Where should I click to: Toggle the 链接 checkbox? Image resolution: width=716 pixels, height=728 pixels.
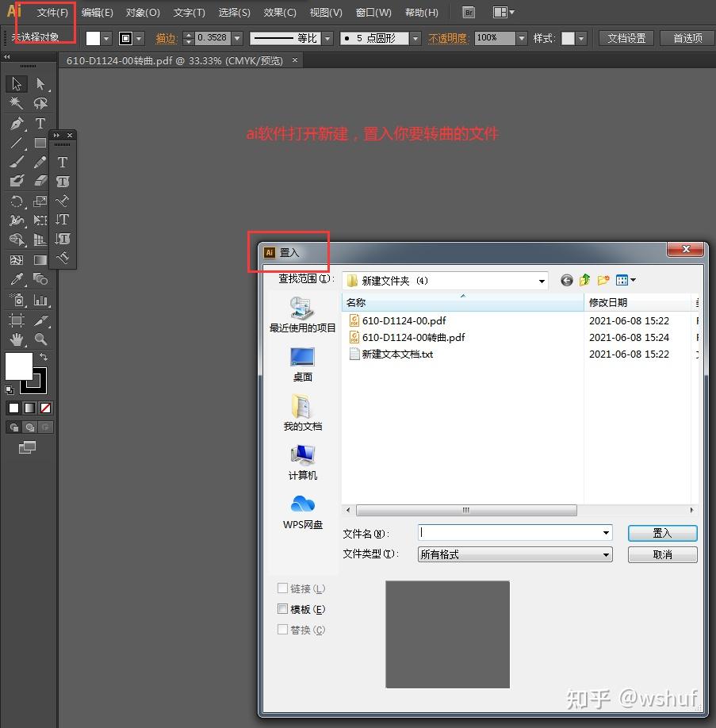tap(283, 588)
